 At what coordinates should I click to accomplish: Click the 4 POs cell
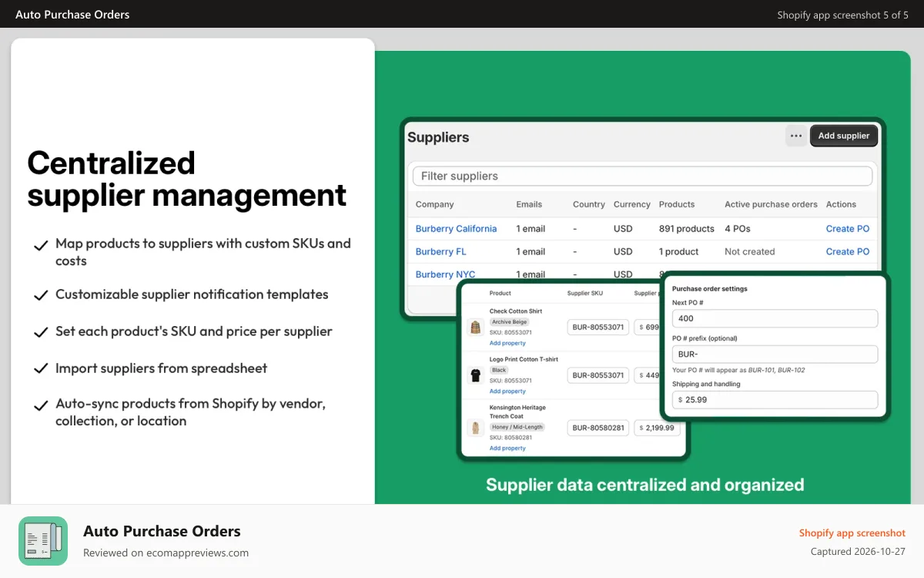[738, 229]
